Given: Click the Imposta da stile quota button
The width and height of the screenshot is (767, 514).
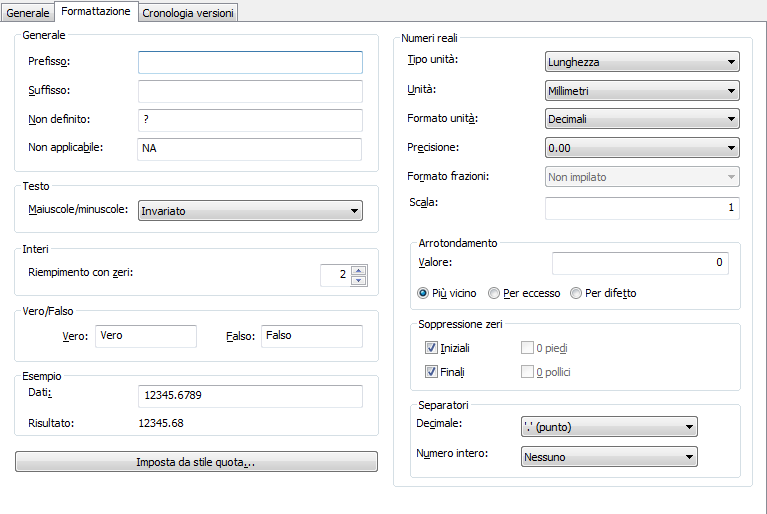Looking at the screenshot, I should coord(196,462).
